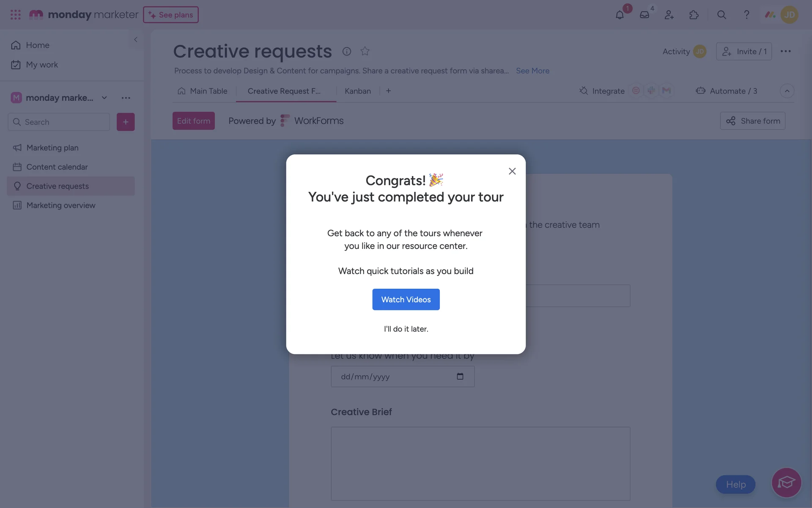Collapse the board header with chevron
Screen dimensions: 812x508
(x=787, y=91)
